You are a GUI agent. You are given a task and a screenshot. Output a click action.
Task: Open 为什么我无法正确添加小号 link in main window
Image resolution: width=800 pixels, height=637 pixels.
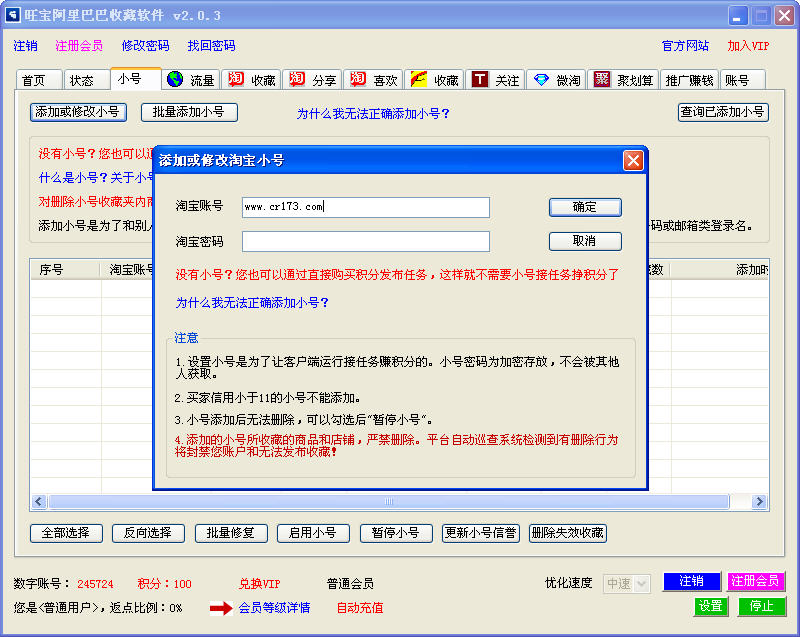tap(373, 113)
